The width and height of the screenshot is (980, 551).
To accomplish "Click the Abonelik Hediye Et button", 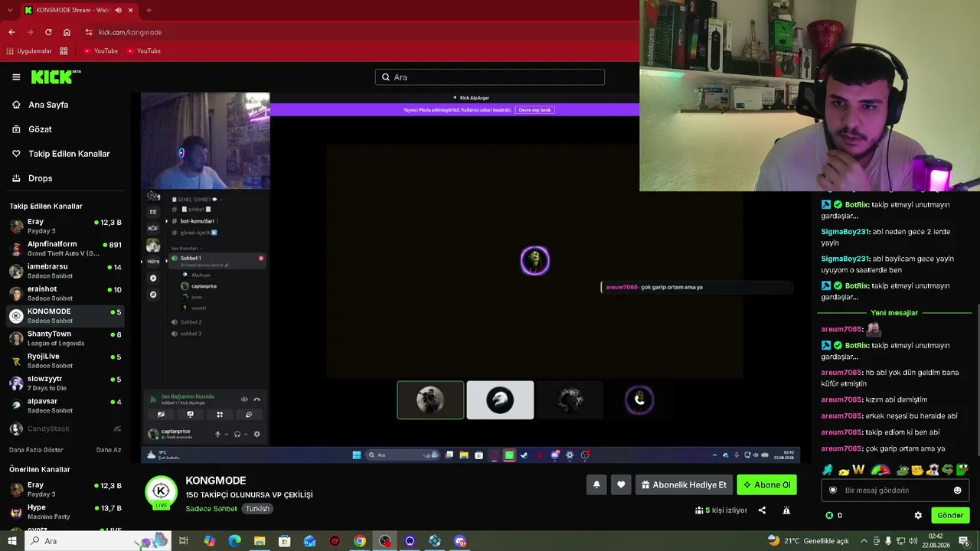I will click(684, 484).
